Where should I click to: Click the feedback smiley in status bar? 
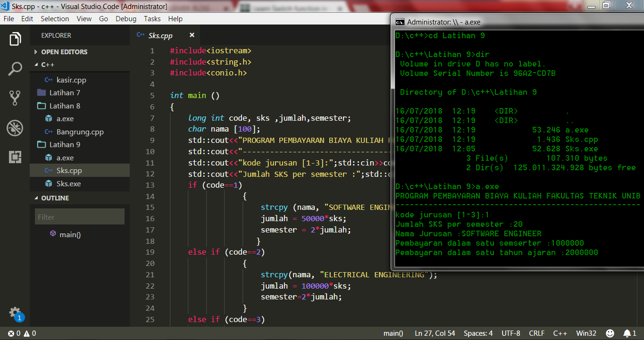(x=610, y=333)
